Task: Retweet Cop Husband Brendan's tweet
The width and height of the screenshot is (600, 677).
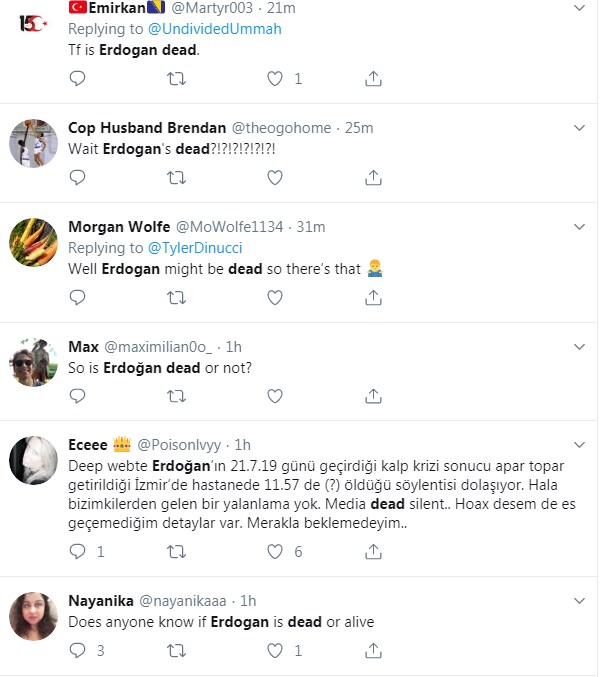Action: pos(177,177)
